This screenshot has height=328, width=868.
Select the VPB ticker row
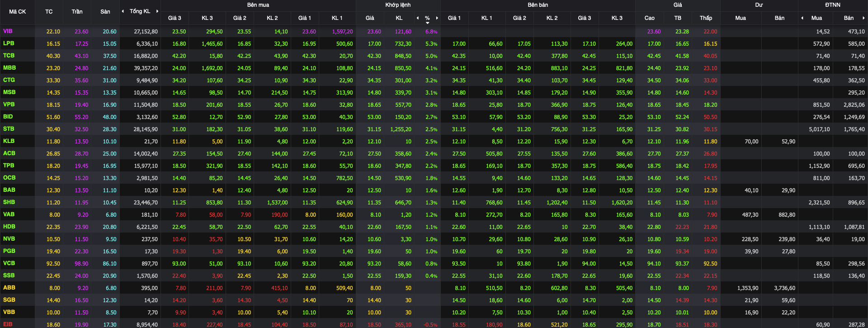pyautogui.click(x=9, y=105)
